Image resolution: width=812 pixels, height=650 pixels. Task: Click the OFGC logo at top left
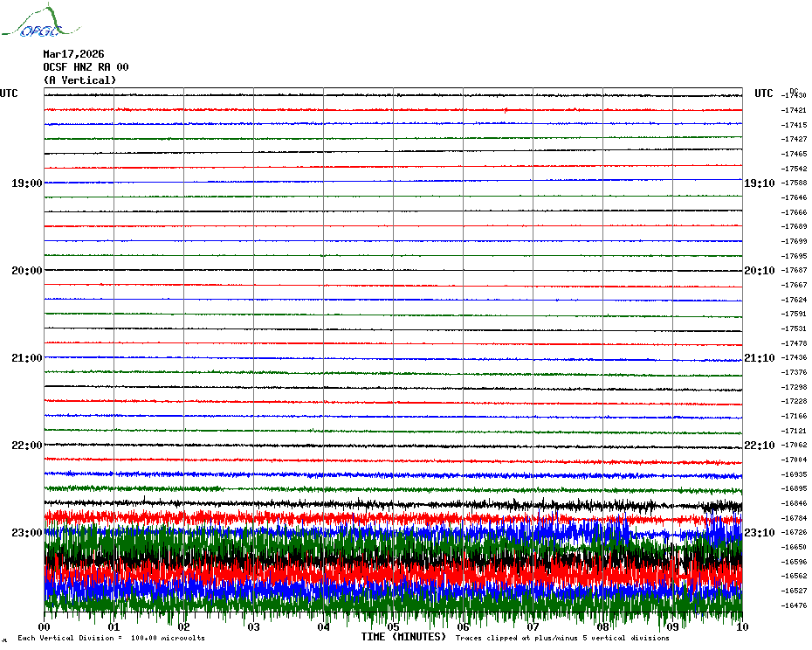[x=40, y=21]
